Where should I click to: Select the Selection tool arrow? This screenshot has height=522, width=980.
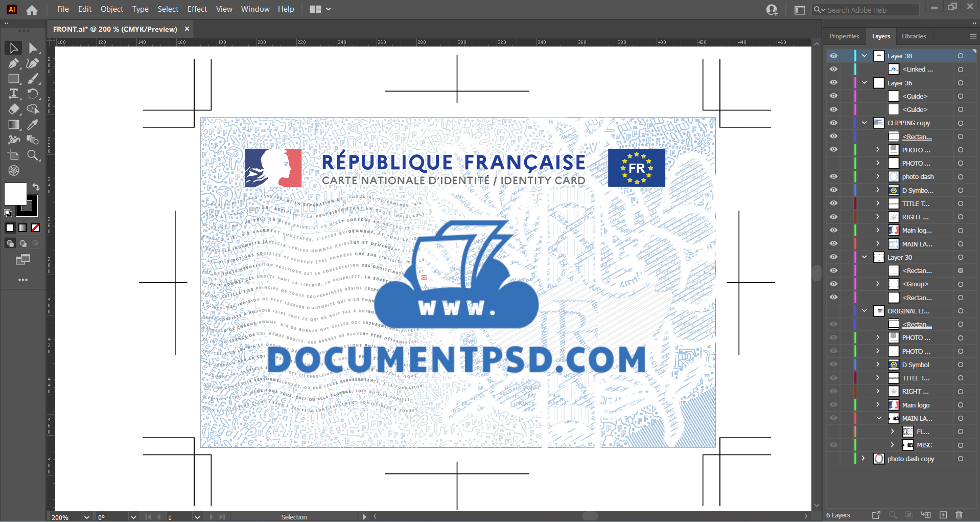14,48
